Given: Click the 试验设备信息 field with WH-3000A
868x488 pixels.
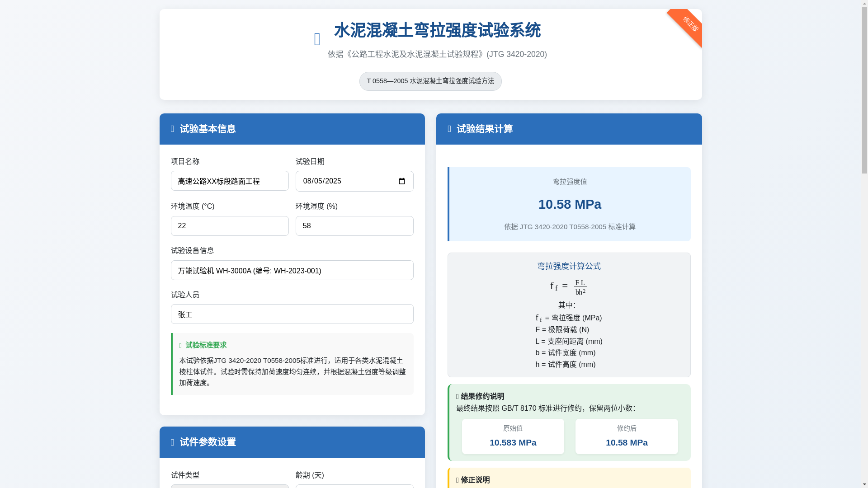Looking at the screenshot, I should click(292, 270).
